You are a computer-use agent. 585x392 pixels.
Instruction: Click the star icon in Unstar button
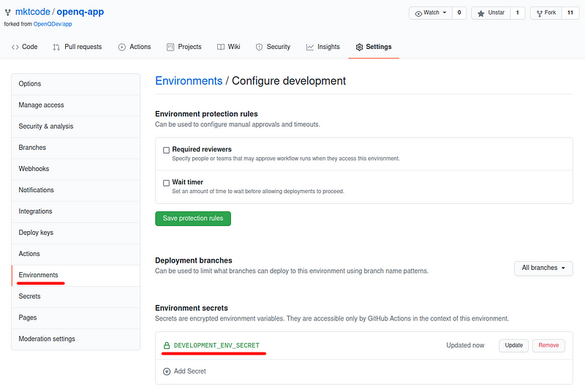coord(481,13)
